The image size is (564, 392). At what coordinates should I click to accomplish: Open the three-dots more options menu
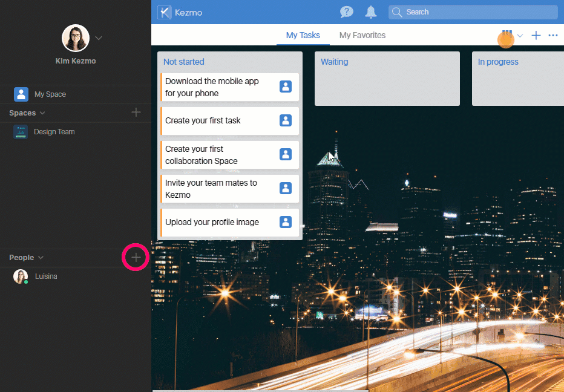553,36
